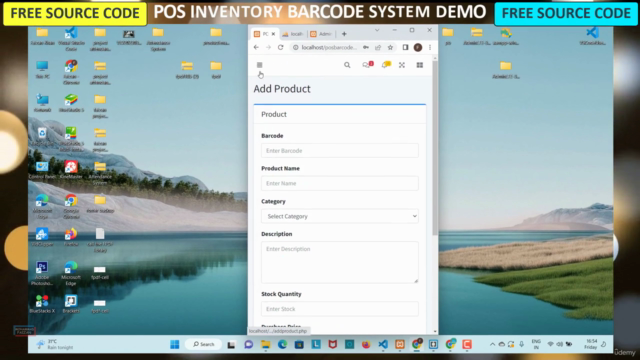Reload the current browser page
The height and width of the screenshot is (360, 640).
(x=280, y=47)
